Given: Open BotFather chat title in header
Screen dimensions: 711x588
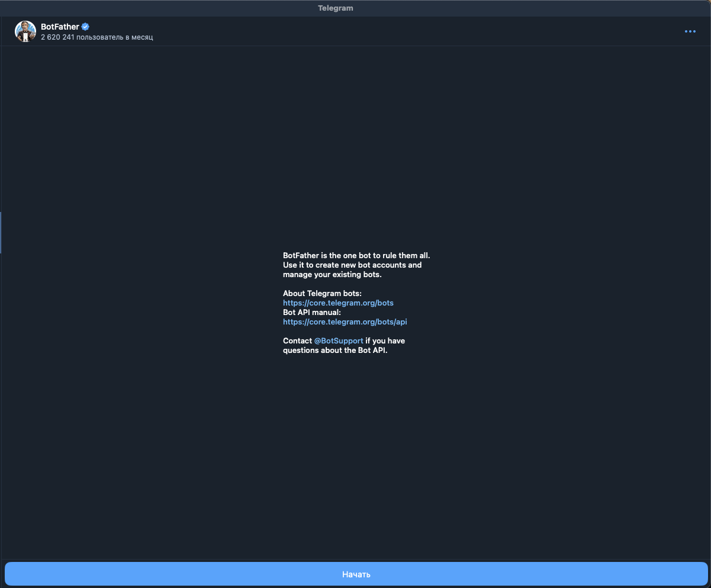Looking at the screenshot, I should click(60, 27).
